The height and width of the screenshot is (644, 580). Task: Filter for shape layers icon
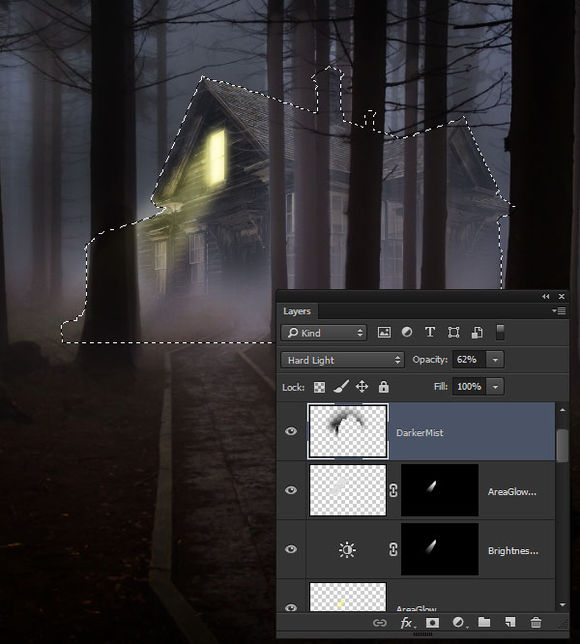tap(453, 332)
